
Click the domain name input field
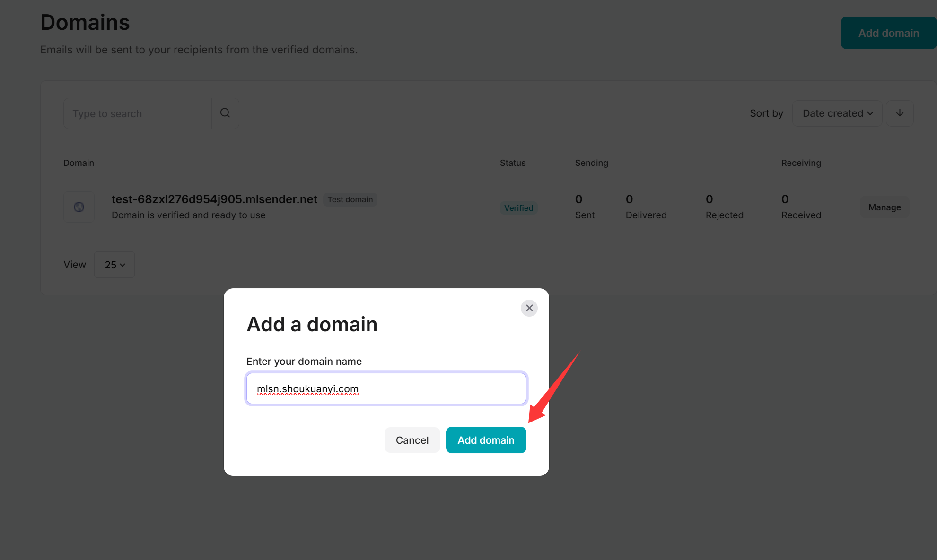click(386, 388)
